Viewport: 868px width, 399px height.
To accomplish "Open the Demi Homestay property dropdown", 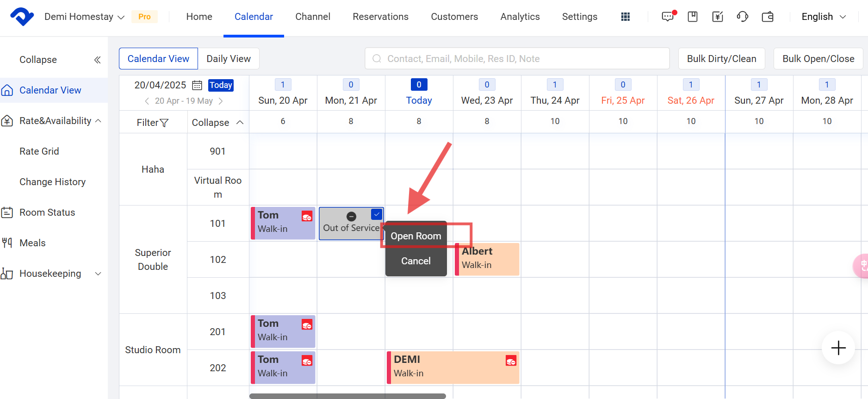I will (x=84, y=17).
